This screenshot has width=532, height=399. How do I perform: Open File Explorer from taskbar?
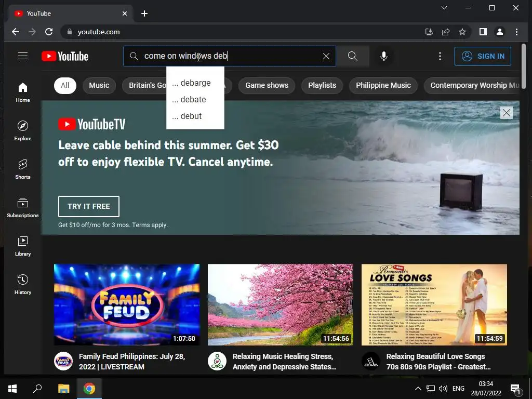click(x=63, y=389)
